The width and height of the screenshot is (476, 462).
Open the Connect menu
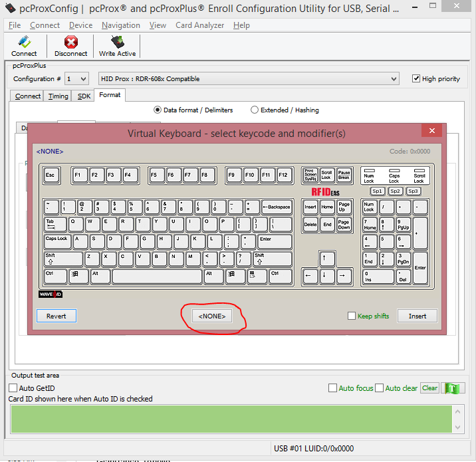tap(45, 25)
